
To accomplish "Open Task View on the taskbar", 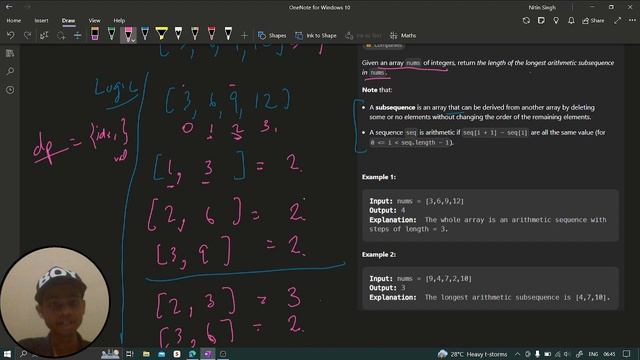I will coord(129,354).
